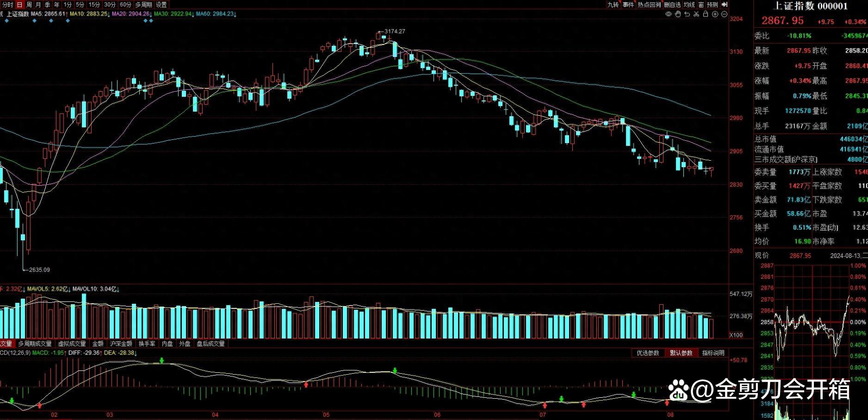868x420 pixels.
Task: Switch to the 周 weekly period tab
Action: pos(29,5)
